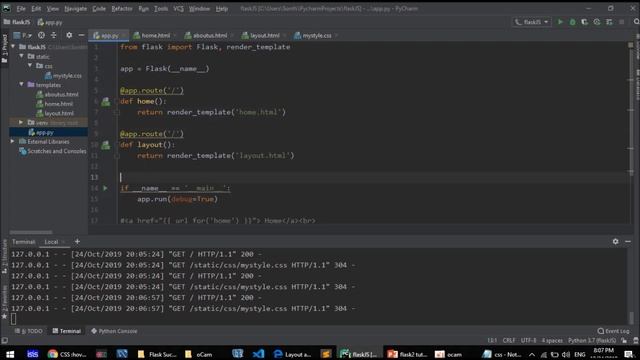Switch to the layout.html editor tab

263,36
